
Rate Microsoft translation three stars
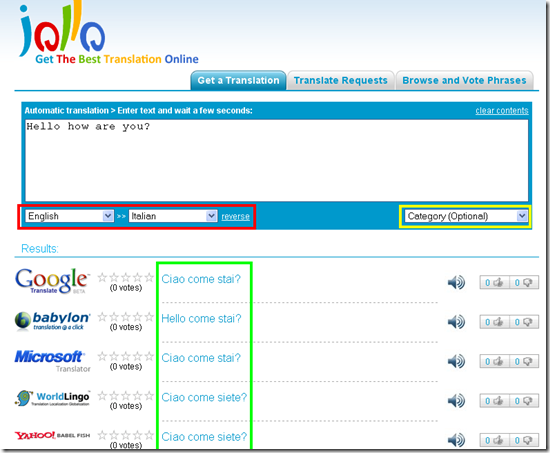tap(126, 357)
